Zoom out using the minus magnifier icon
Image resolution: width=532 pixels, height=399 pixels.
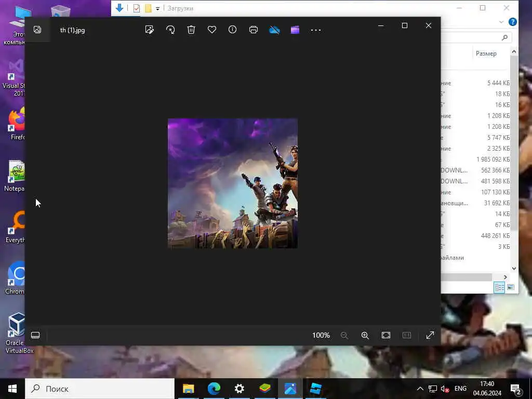(344, 335)
